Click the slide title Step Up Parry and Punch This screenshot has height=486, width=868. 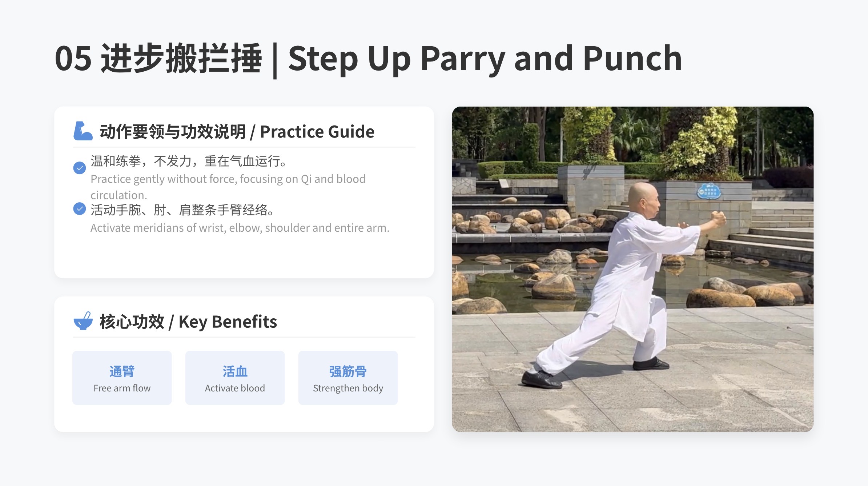[x=485, y=59]
